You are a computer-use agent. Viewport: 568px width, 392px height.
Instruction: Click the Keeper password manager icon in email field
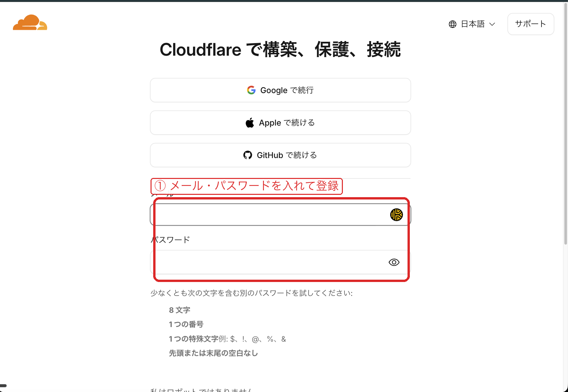pos(397,215)
